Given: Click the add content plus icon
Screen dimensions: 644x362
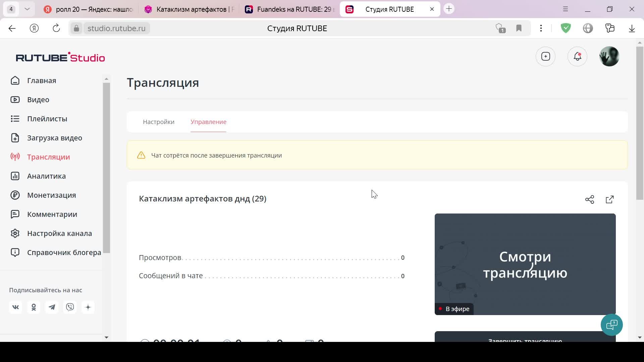Looking at the screenshot, I should [545, 56].
